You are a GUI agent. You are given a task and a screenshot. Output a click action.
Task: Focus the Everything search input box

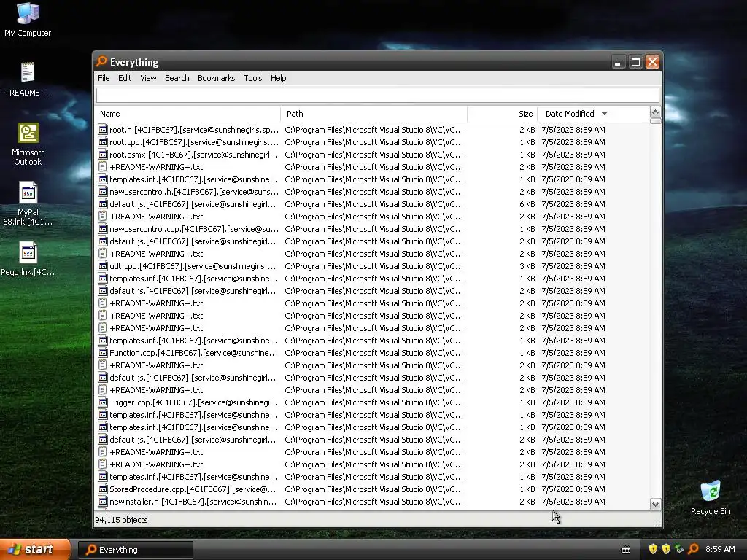377,95
